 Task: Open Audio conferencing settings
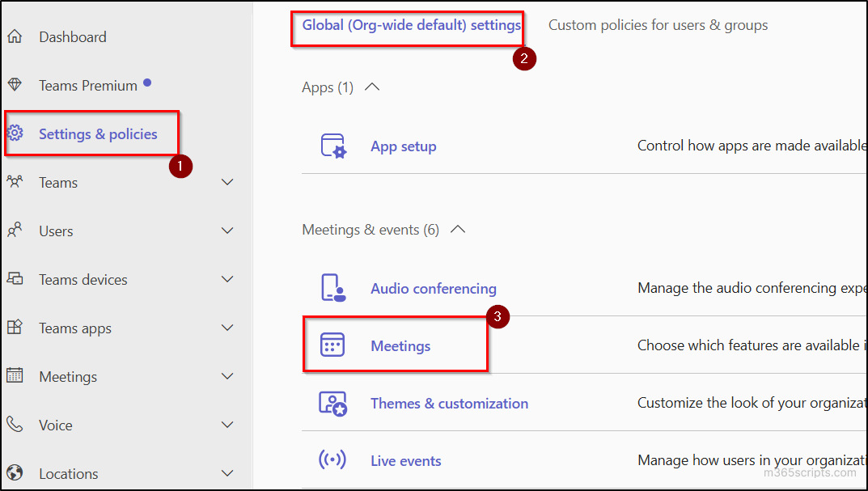click(x=433, y=287)
